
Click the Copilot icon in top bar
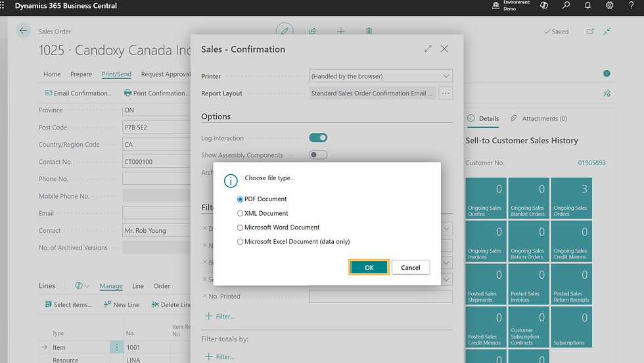click(x=544, y=5)
